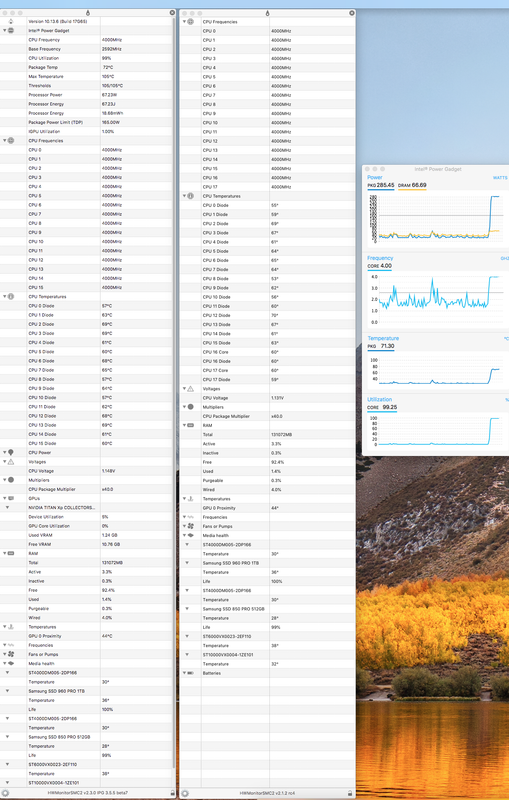
Task: Collapse CPU Frequencies group in left window
Action: click(5, 140)
